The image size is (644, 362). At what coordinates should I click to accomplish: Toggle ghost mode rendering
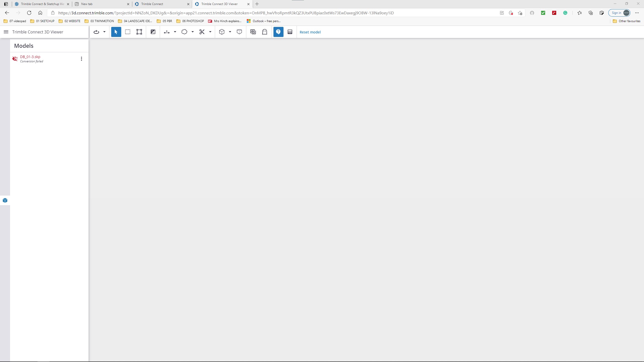pos(265,32)
